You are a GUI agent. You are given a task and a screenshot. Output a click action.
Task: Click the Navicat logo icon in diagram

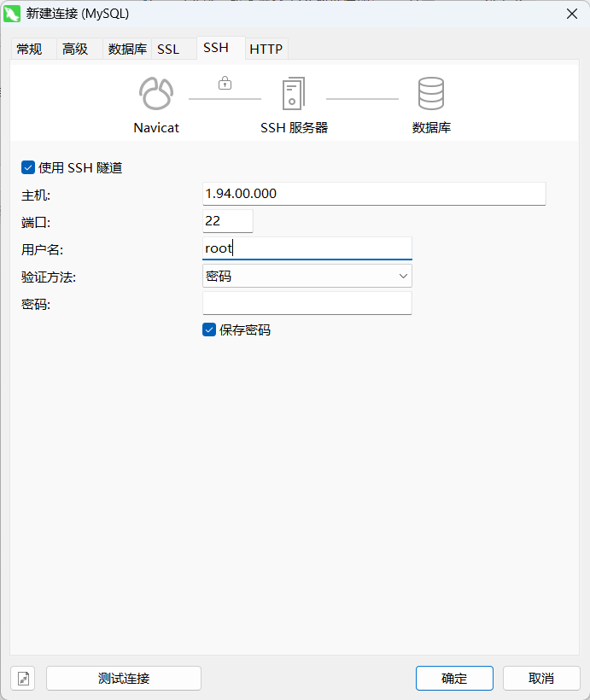pyautogui.click(x=156, y=93)
